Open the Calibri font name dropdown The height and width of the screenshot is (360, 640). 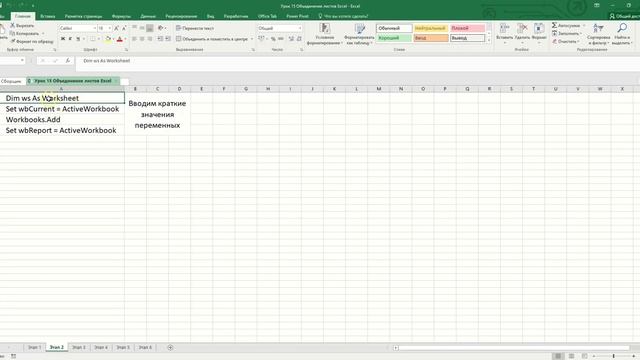point(94,28)
